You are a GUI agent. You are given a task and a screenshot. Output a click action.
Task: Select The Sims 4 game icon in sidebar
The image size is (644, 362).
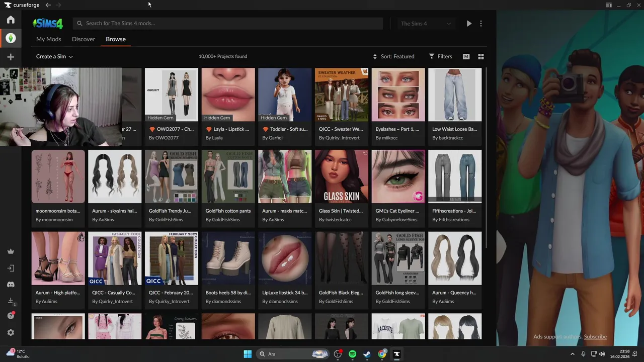pos(11,38)
